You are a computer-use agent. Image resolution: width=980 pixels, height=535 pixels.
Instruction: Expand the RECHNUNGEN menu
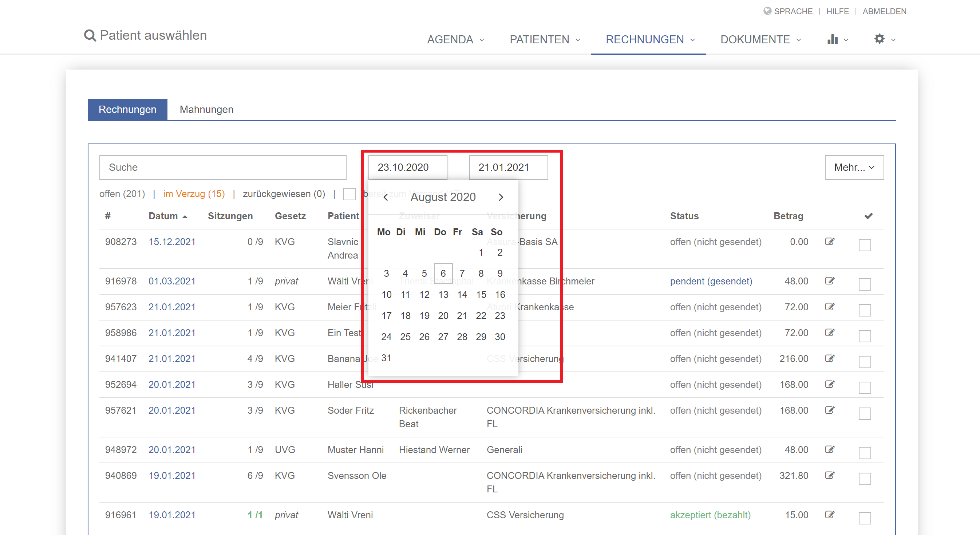(650, 40)
